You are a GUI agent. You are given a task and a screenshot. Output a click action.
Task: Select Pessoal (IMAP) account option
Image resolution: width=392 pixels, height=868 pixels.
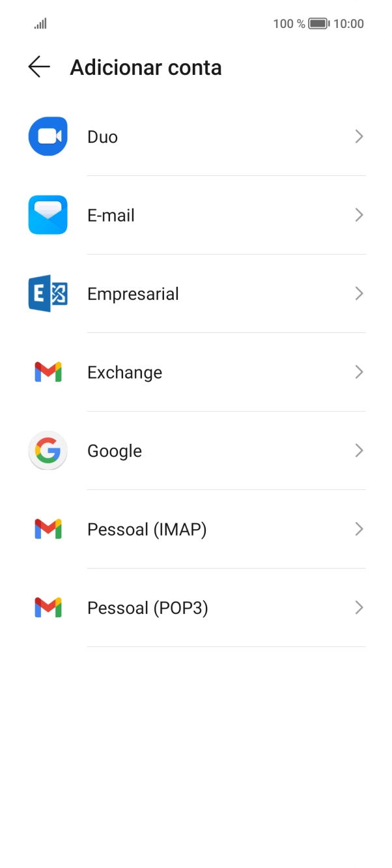(x=146, y=529)
